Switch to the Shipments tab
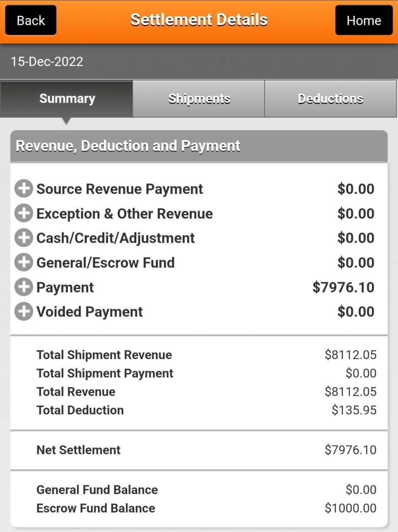 (x=199, y=99)
